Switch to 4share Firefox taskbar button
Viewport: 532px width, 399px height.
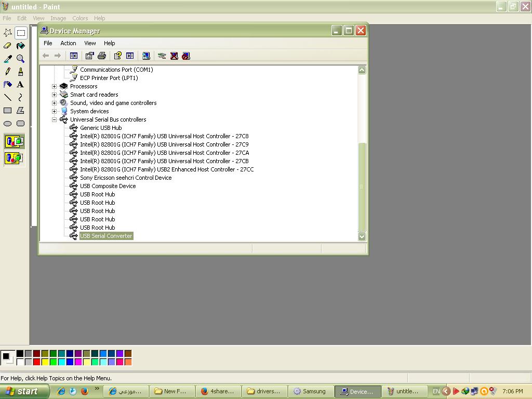(218, 392)
